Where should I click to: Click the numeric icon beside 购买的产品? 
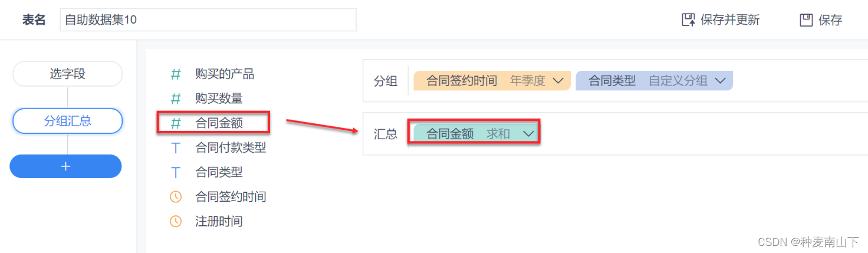coord(176,74)
